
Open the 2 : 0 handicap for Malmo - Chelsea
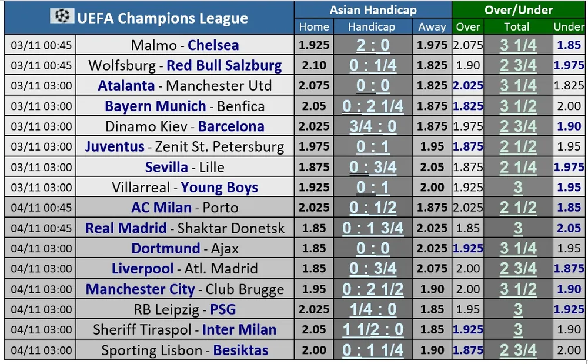click(373, 45)
